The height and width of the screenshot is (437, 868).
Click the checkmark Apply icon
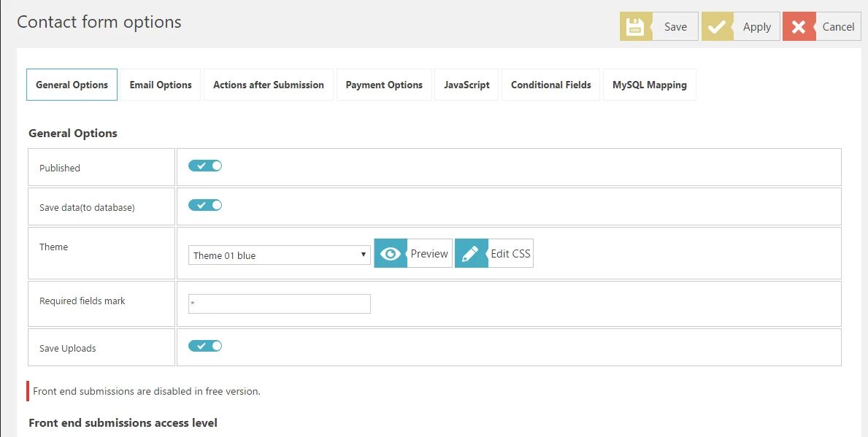[718, 26]
